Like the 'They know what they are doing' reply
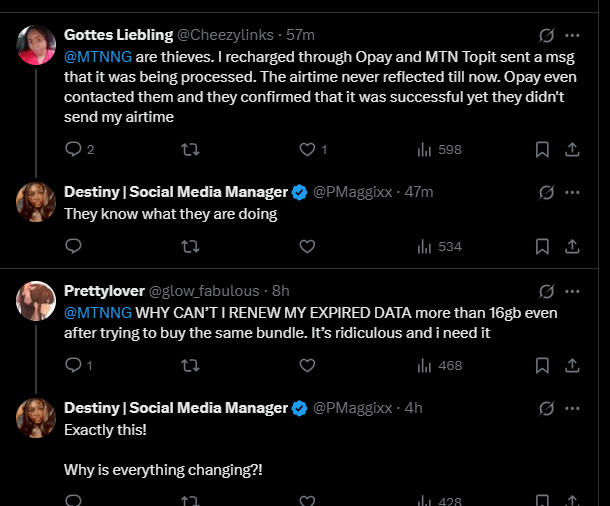The image size is (610, 506). [307, 246]
